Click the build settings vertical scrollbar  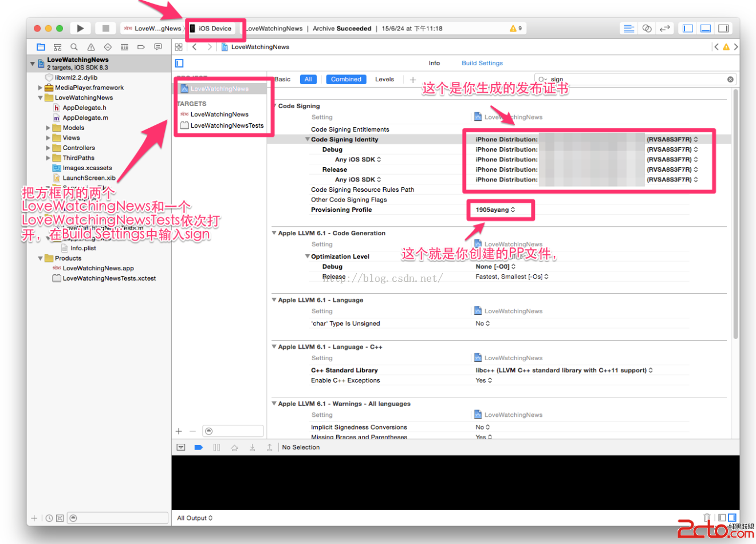(736, 214)
